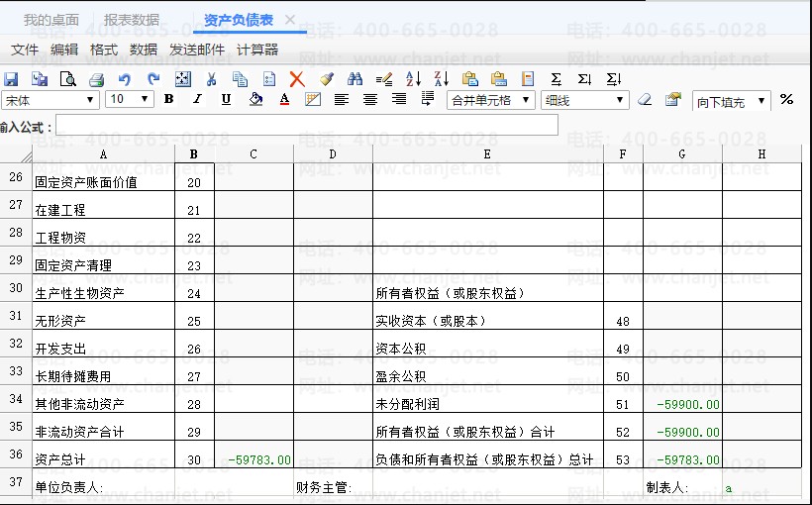Open Print Preview magnifier icon
Screen dimensions: 812x505
[x=68, y=79]
